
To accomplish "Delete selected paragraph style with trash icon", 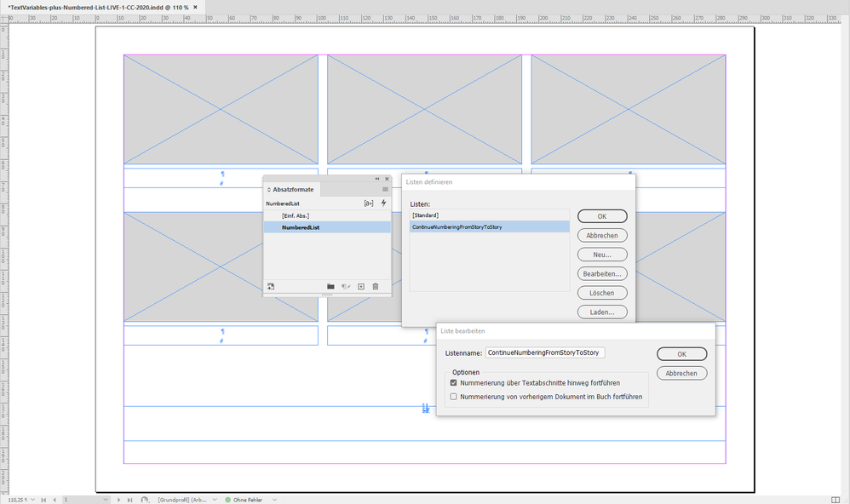I will [x=375, y=286].
